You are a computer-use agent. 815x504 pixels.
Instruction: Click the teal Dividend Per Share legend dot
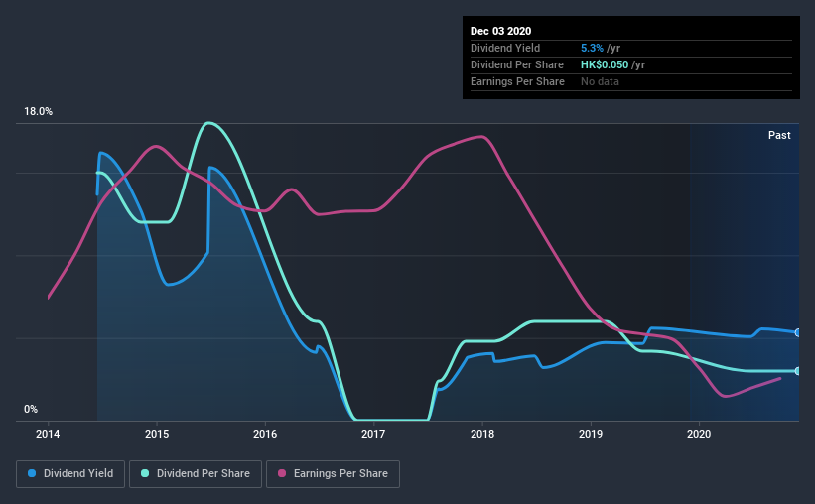coord(145,473)
